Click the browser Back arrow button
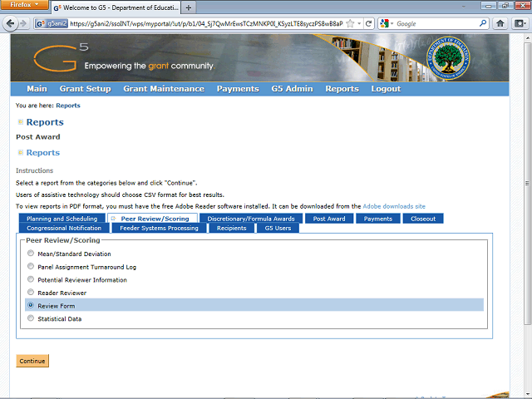Viewport: 532px width, 399px height. (10, 23)
